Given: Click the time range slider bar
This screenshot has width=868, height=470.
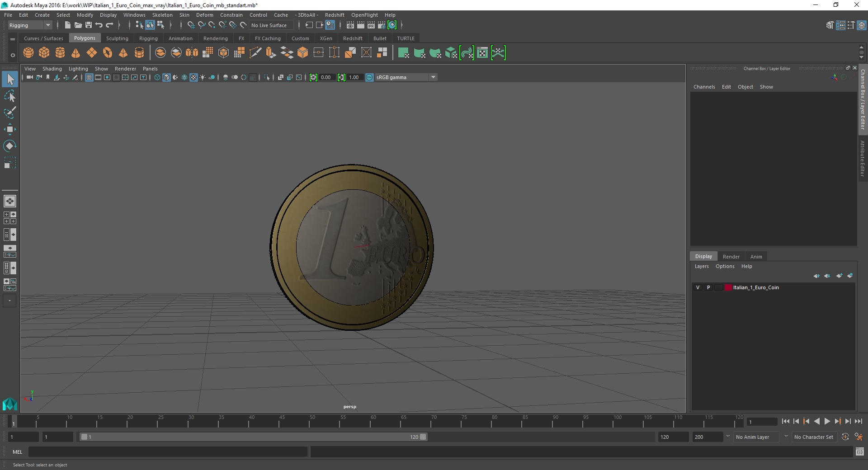Looking at the screenshot, I should click(253, 437).
